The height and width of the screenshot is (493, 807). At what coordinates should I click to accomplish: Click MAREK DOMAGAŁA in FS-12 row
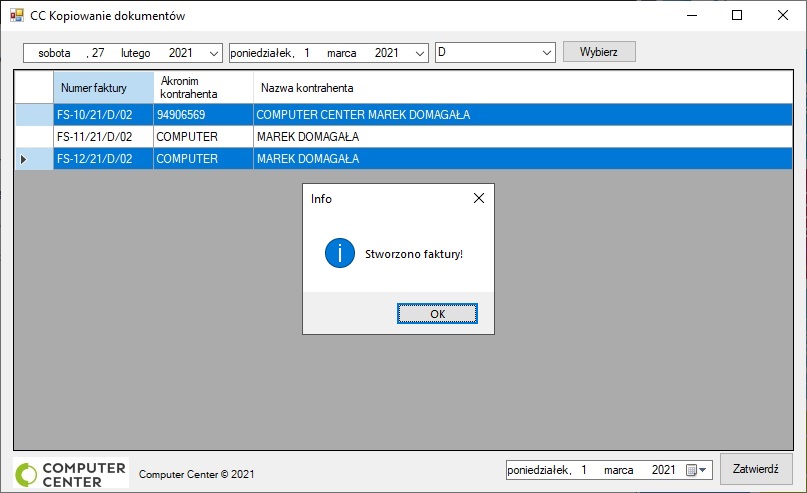point(523,159)
